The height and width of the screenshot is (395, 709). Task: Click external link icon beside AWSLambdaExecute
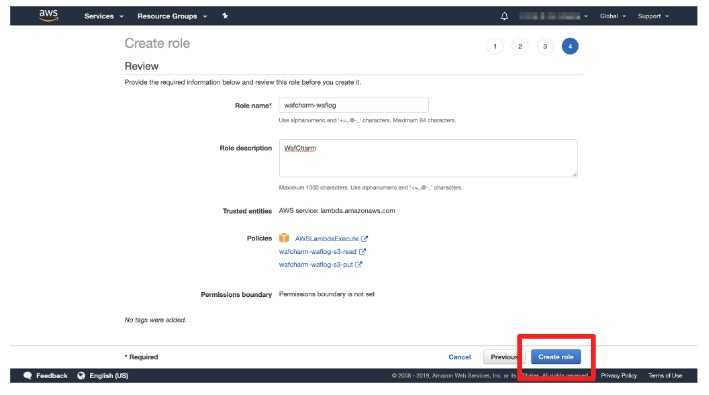pos(364,239)
